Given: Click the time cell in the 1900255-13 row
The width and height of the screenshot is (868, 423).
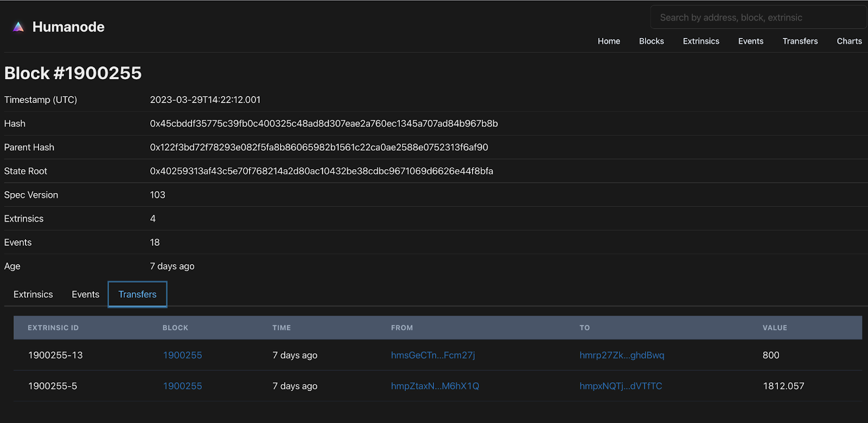Looking at the screenshot, I should (295, 355).
